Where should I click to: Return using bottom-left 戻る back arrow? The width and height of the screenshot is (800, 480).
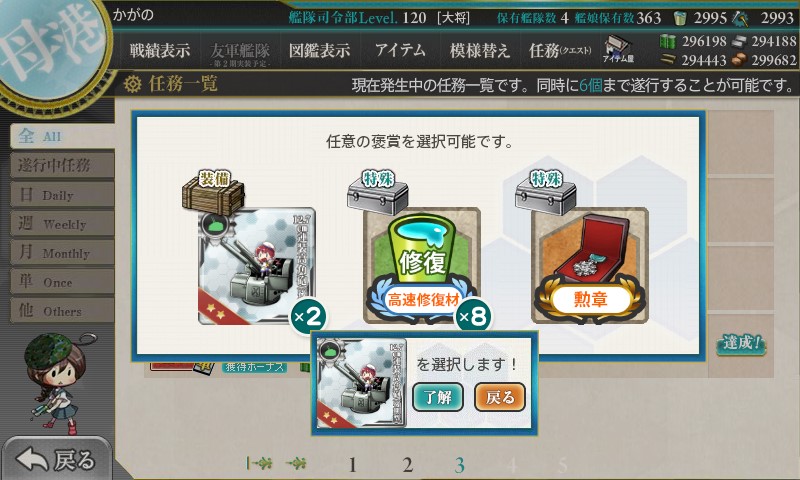[56, 459]
